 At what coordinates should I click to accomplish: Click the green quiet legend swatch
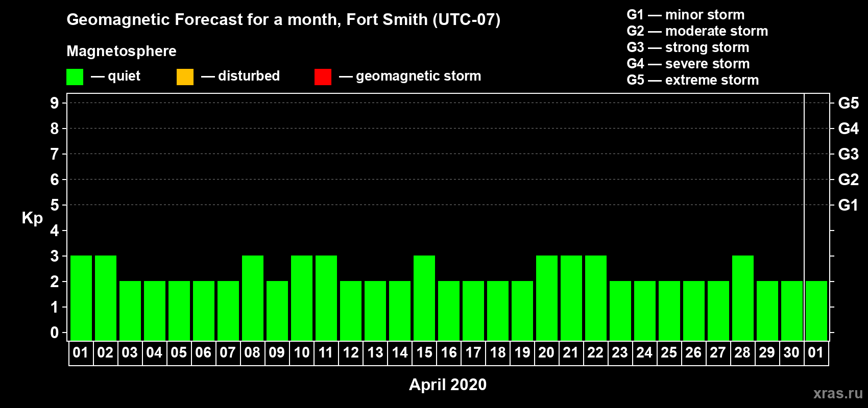[75, 77]
